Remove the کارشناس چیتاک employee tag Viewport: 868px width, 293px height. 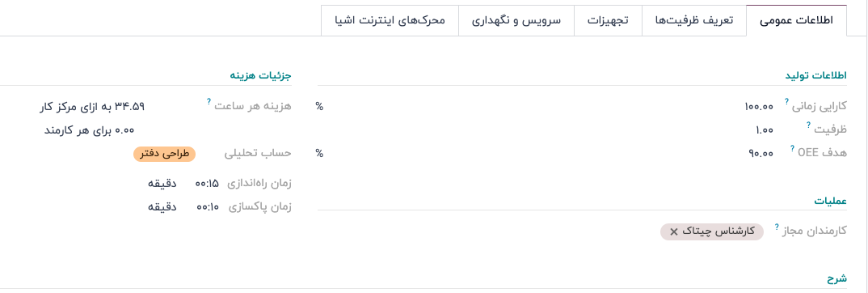pos(674,232)
